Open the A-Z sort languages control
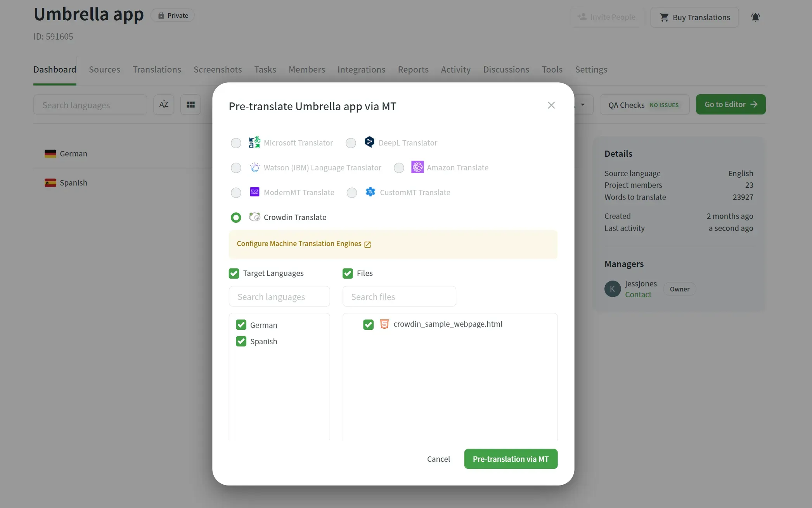 click(164, 105)
